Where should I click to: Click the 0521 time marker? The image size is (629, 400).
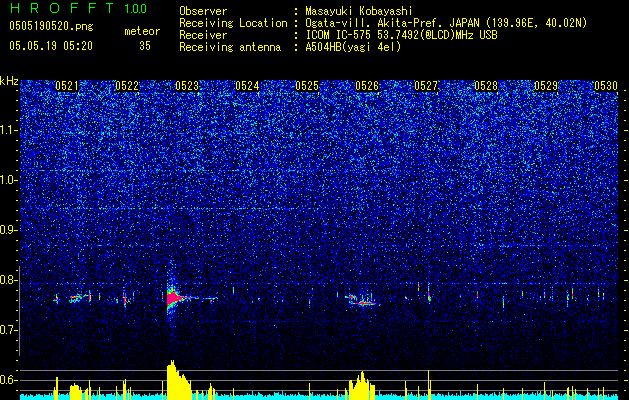67,86
